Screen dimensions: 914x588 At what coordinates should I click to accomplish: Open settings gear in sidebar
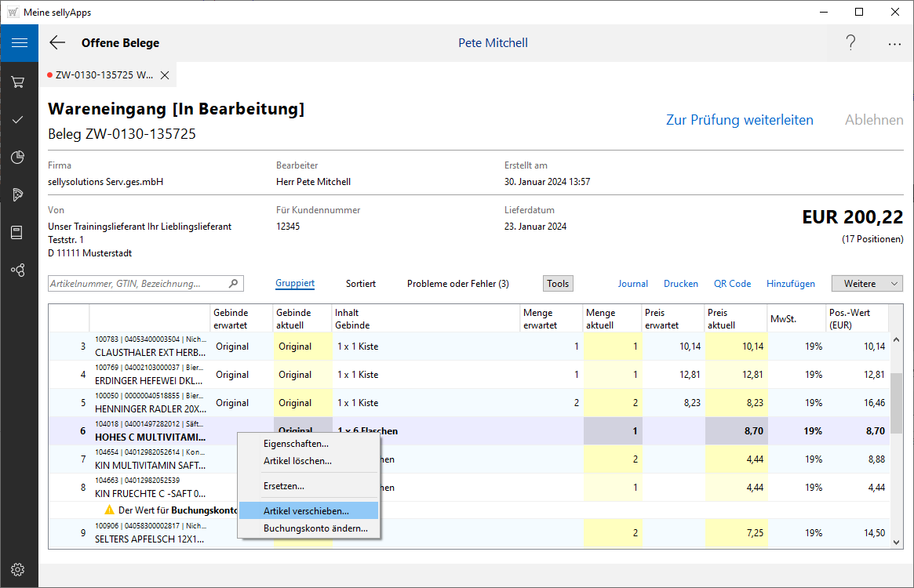(19, 569)
